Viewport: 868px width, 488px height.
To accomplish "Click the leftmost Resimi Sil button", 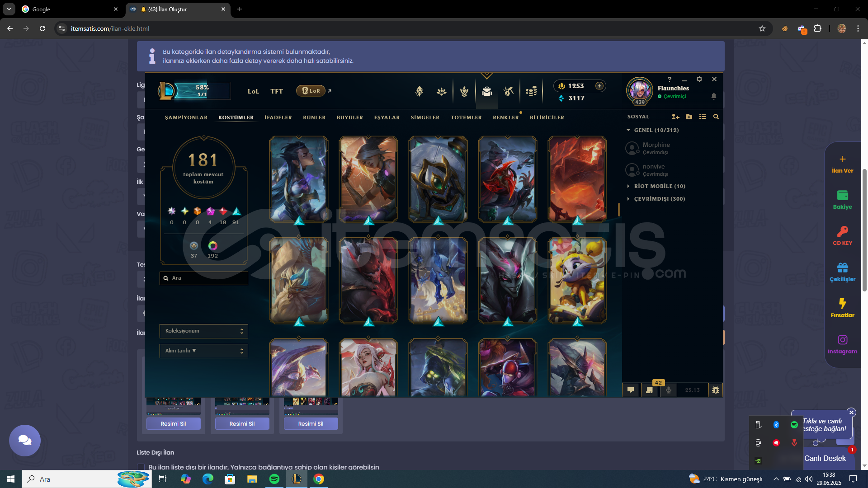I will click(x=174, y=424).
